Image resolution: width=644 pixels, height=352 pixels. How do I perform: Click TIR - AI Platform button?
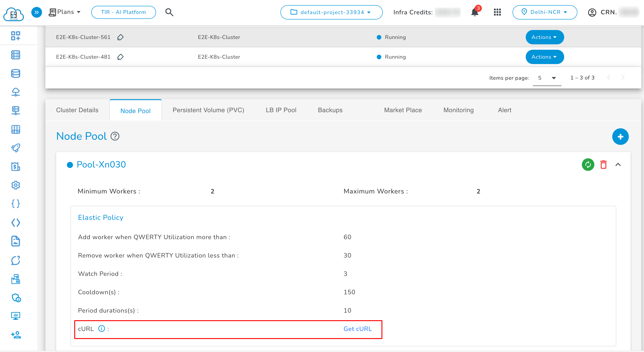click(123, 12)
